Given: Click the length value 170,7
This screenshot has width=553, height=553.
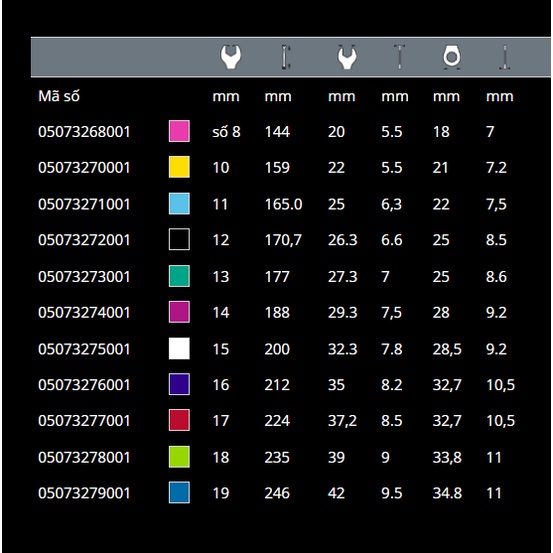Looking at the screenshot, I should 283,240.
